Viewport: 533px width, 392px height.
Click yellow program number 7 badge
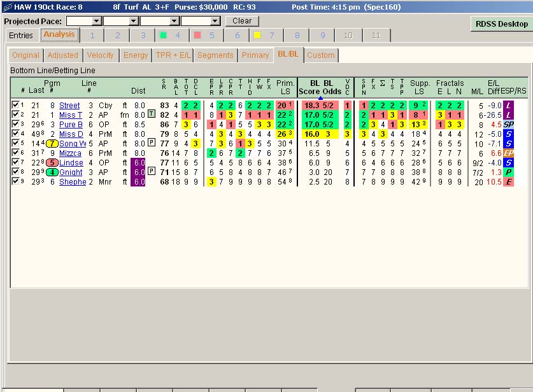click(x=52, y=144)
